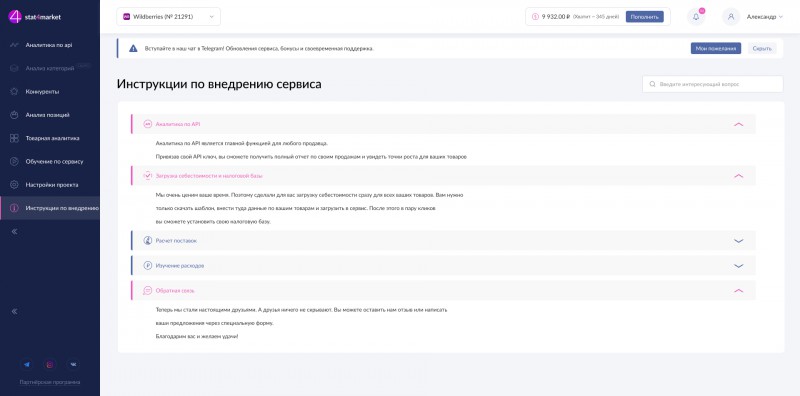Click the magnifier icon in search field
Screen dimensions: 800x396
pyautogui.click(x=653, y=84)
